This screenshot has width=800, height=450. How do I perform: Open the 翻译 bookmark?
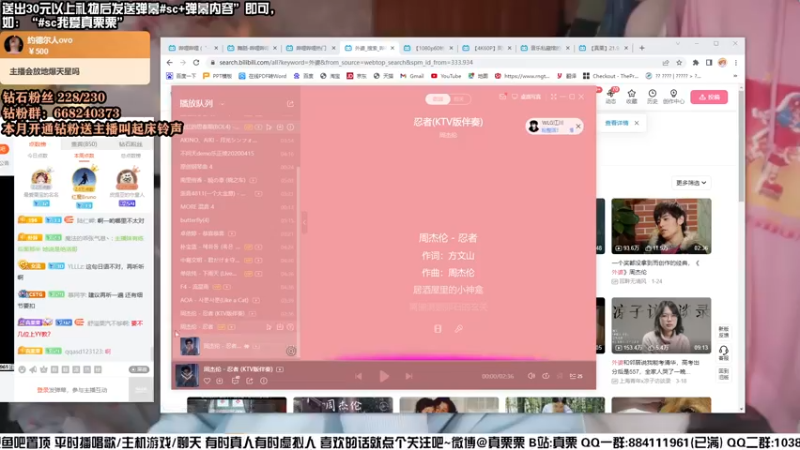[566, 76]
